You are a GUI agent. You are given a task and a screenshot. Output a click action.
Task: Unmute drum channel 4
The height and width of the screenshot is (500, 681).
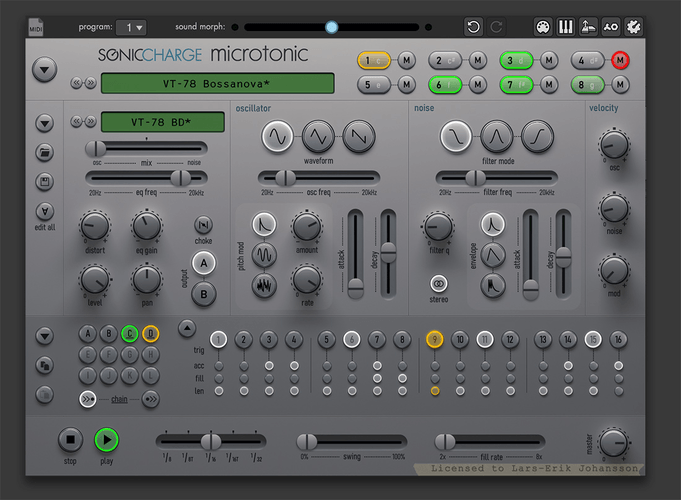pyautogui.click(x=620, y=60)
